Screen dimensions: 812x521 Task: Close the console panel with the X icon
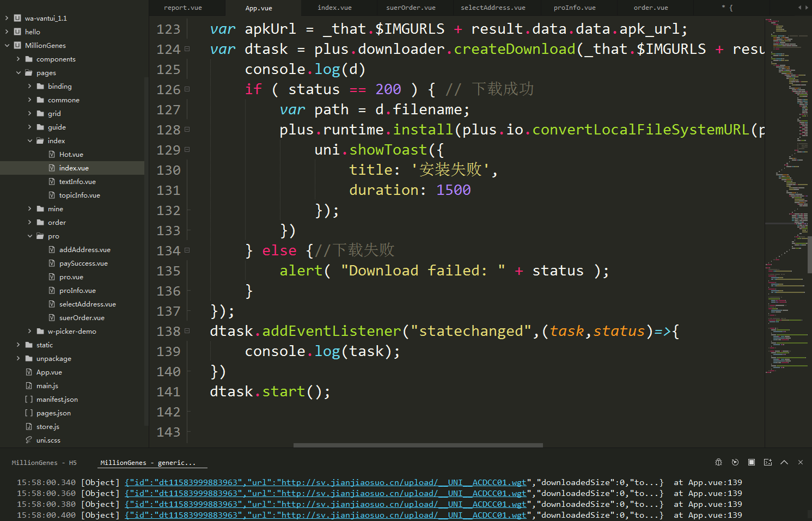pyautogui.click(x=800, y=462)
